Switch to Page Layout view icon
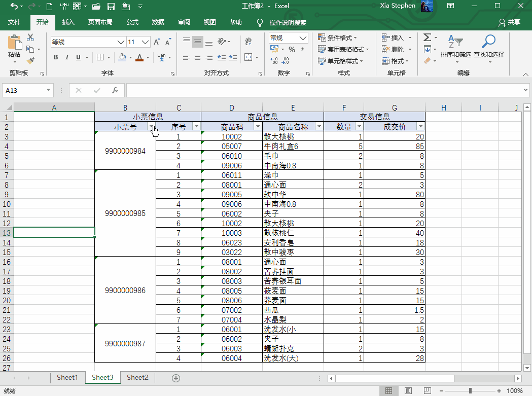Viewport: 532px width, 396px height. pyautogui.click(x=408, y=391)
